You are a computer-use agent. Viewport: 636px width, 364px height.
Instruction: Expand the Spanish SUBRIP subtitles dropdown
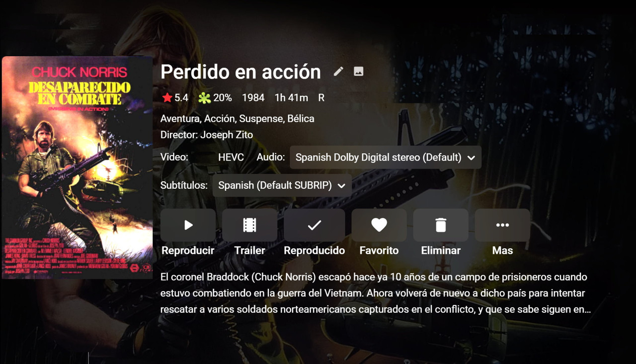coord(282,185)
